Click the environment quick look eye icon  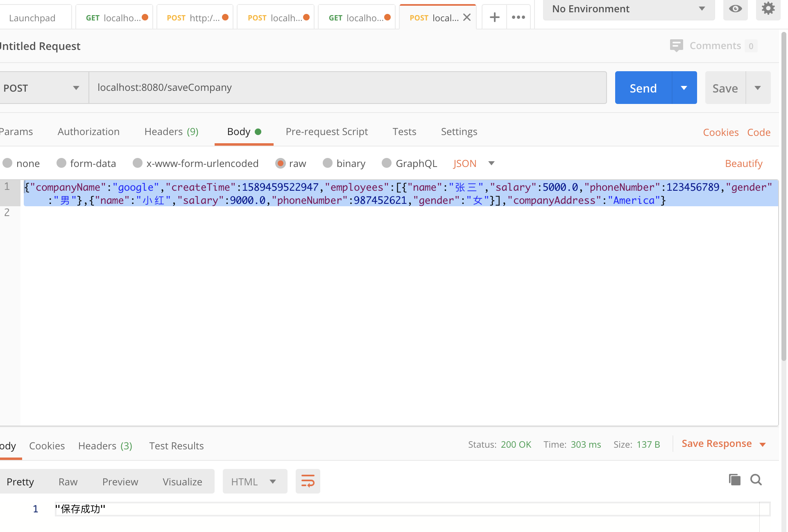(735, 9)
